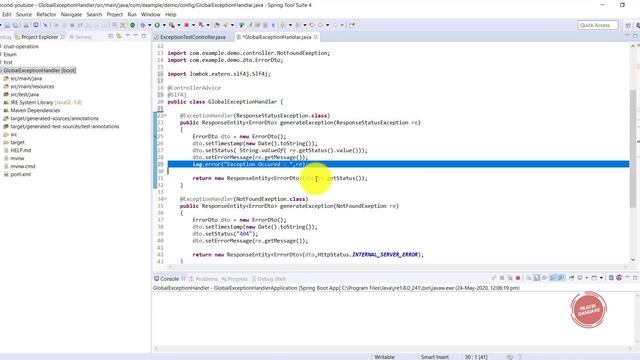Click the last icon of the main toolbar

[351, 25]
